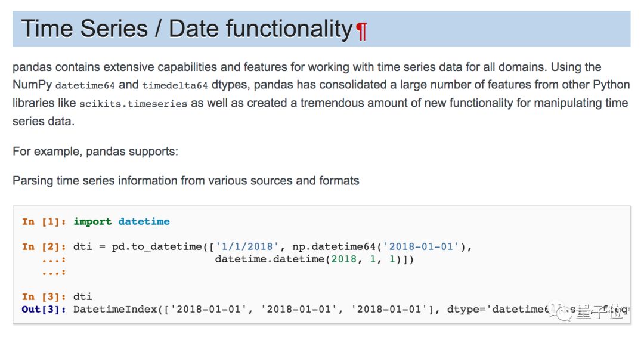The height and width of the screenshot is (340, 644).
Task: Click the datetime.datetime(2018, 1, 1) code line
Action: pos(314,259)
